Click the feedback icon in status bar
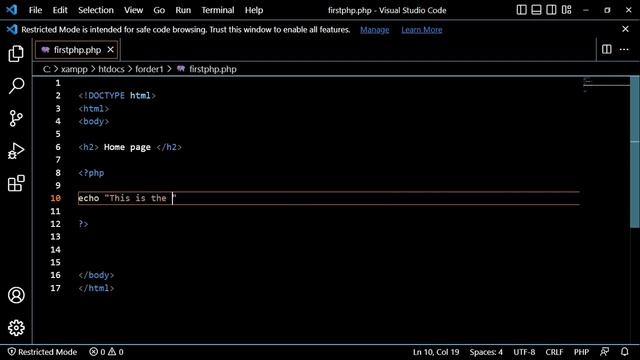Viewport: 640px width, 360px height. click(604, 351)
